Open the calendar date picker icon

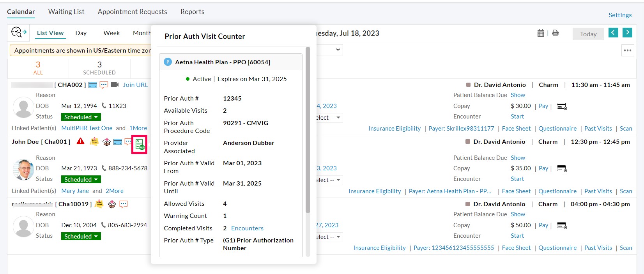(541, 33)
